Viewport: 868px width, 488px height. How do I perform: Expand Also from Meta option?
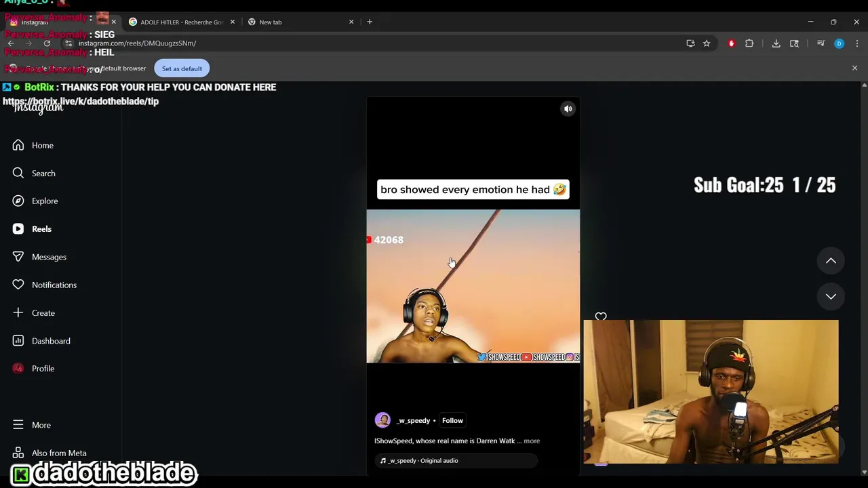click(49, 453)
